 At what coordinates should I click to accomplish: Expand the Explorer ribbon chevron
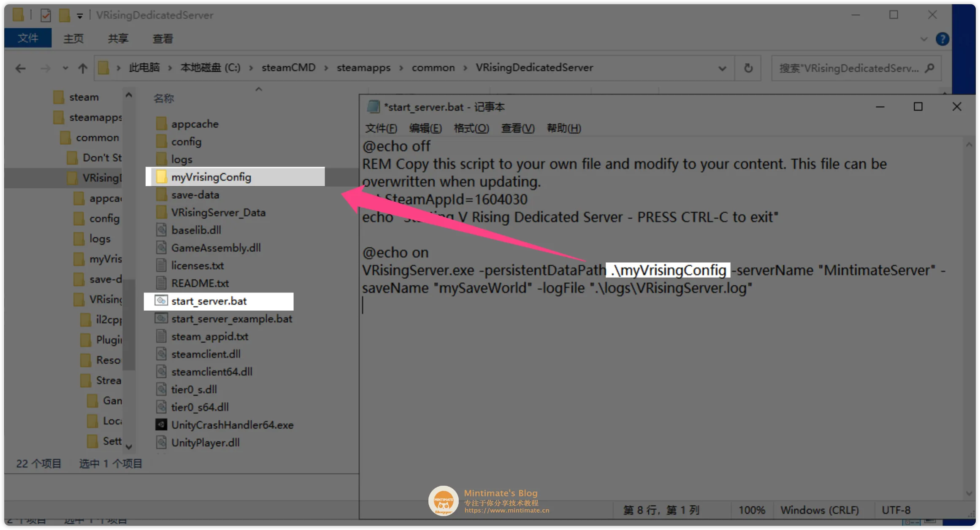pos(924,39)
